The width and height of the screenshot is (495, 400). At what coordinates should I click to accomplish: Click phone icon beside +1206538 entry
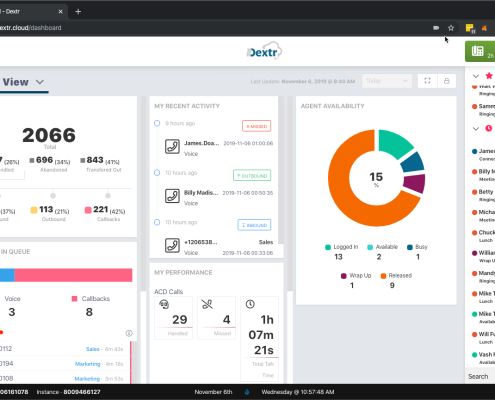point(172,245)
